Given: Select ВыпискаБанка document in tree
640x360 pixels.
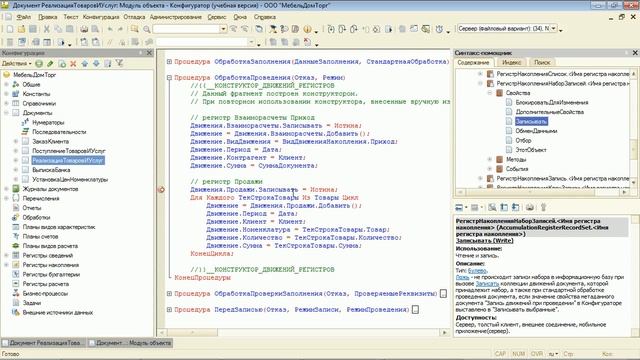Looking at the screenshot, I should (51, 170).
